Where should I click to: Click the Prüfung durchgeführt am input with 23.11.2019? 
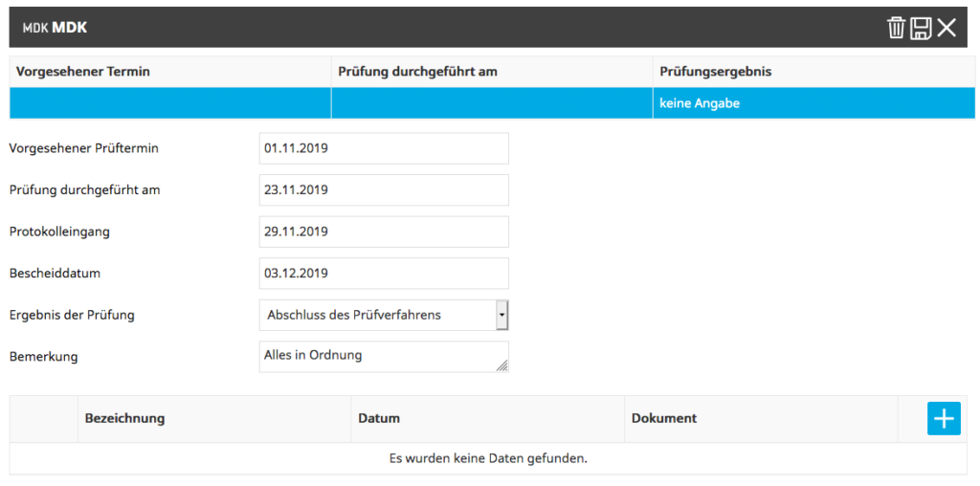click(x=383, y=189)
